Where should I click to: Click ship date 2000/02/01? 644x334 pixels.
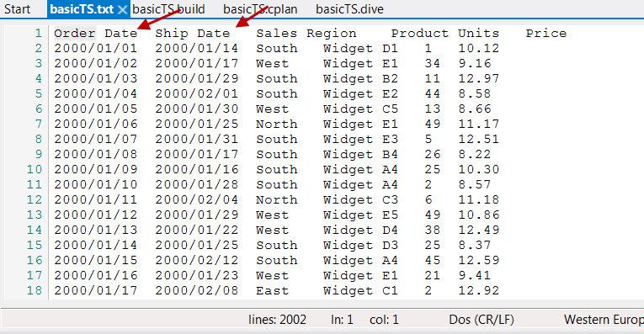click(x=197, y=94)
